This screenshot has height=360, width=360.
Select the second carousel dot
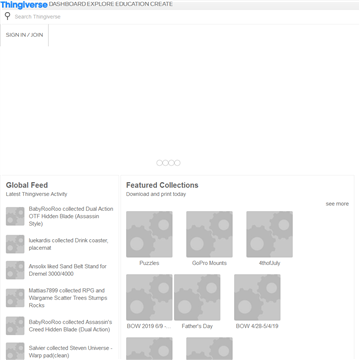[165, 163]
